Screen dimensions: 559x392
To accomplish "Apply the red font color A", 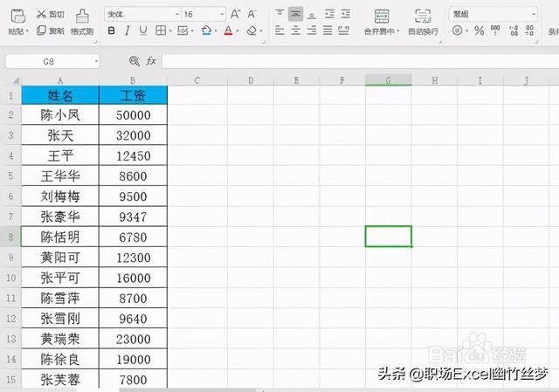I will (228, 31).
